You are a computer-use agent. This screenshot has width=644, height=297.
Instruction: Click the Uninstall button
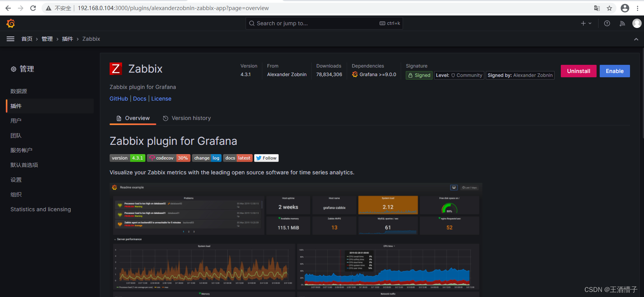(x=578, y=71)
